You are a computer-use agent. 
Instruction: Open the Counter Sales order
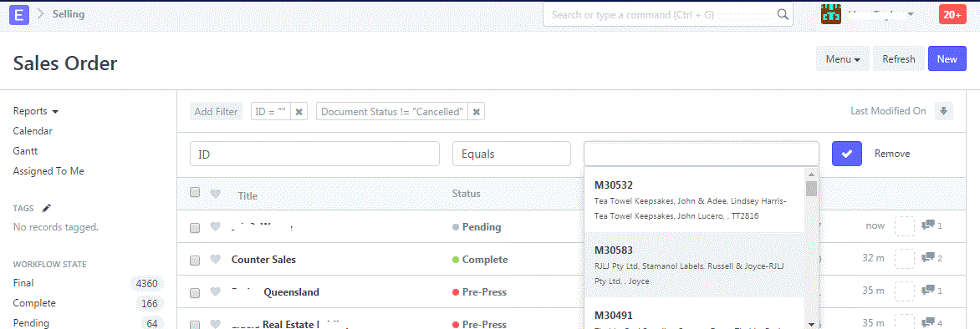tap(263, 260)
